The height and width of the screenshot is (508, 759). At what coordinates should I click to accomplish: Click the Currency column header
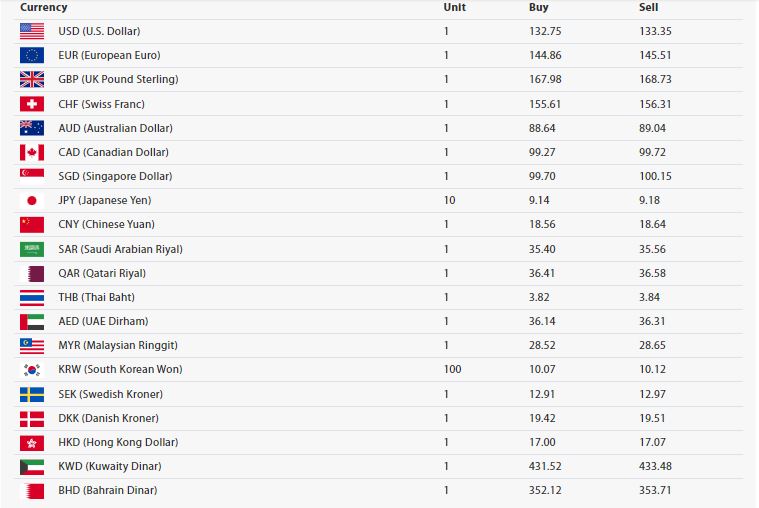pyautogui.click(x=44, y=7)
